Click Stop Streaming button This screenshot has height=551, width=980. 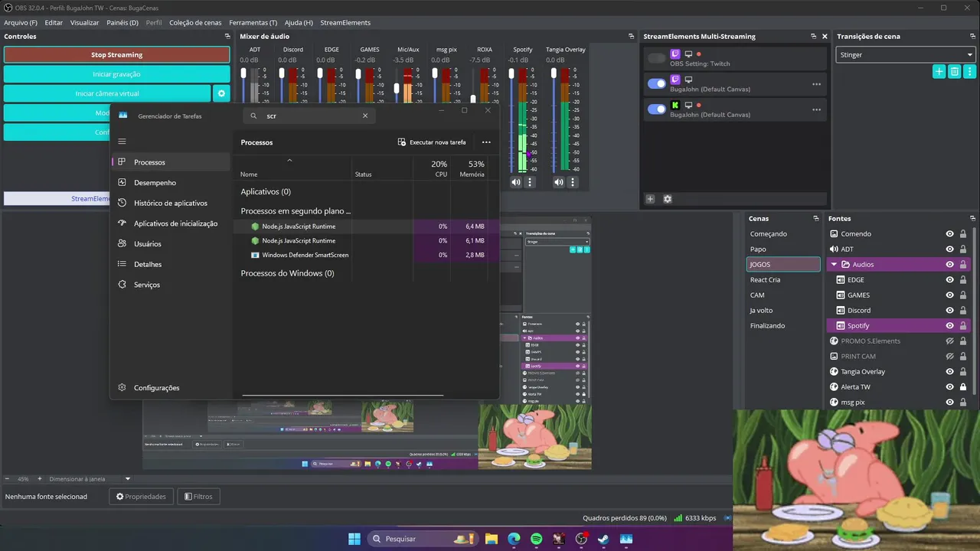116,55
